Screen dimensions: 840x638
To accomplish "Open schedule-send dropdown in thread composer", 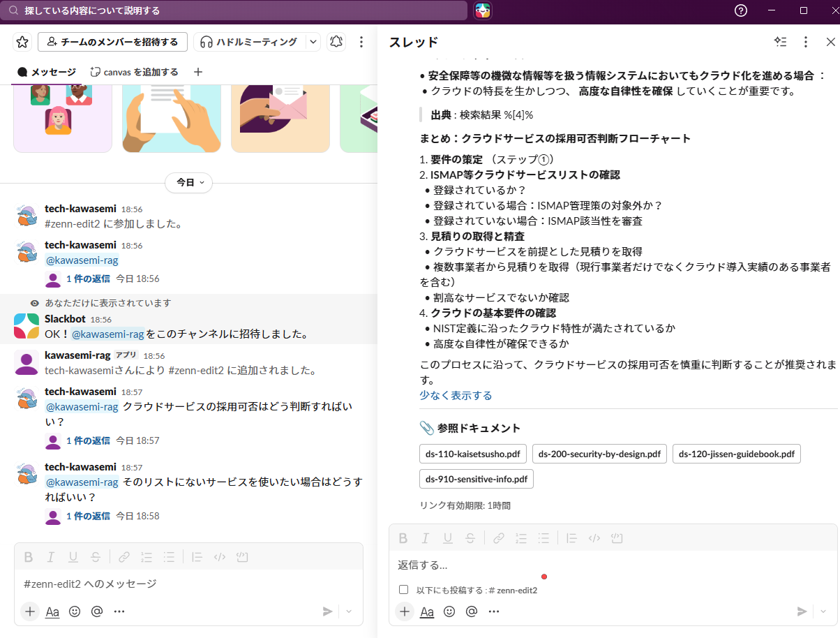I will (823, 611).
